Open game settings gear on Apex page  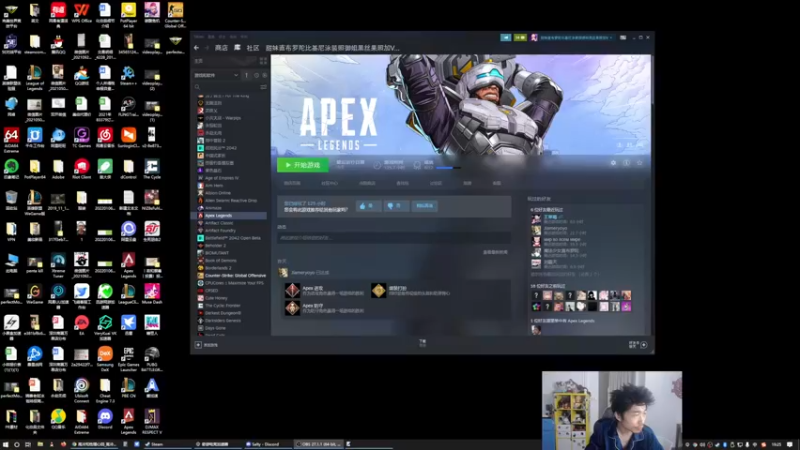(613, 163)
